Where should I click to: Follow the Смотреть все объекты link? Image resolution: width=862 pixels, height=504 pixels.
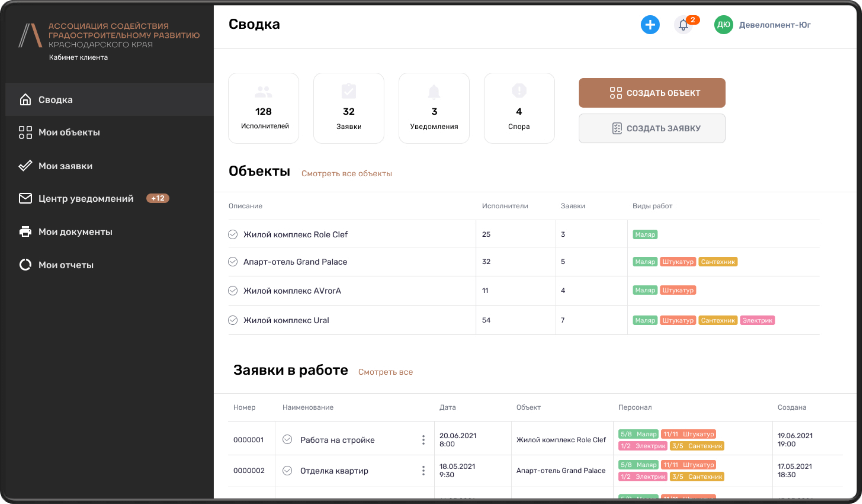point(346,174)
